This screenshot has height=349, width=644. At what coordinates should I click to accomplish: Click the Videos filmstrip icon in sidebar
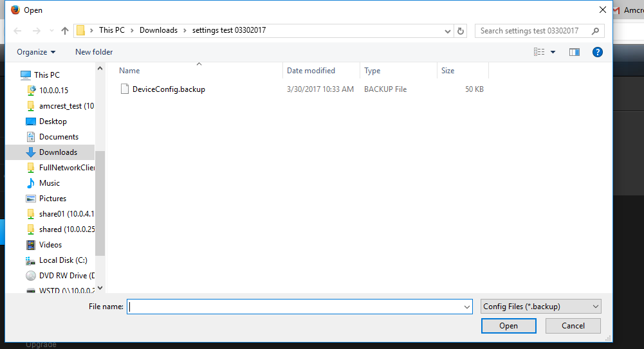point(31,245)
